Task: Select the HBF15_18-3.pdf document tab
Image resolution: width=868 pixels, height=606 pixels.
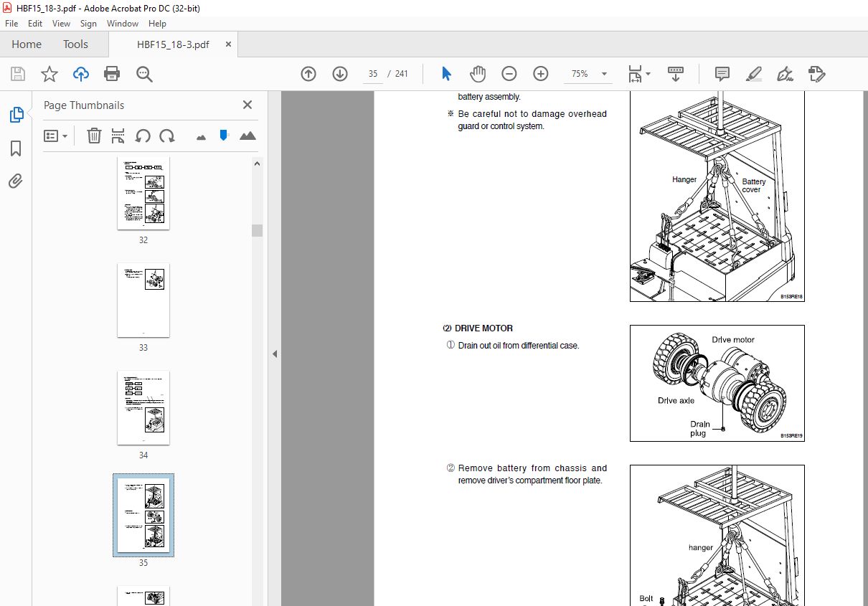Action: [x=173, y=44]
